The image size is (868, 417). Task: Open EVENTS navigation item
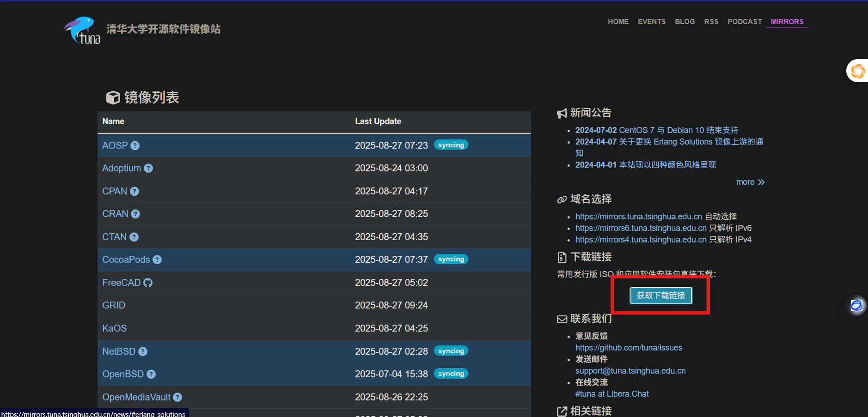(x=652, y=22)
